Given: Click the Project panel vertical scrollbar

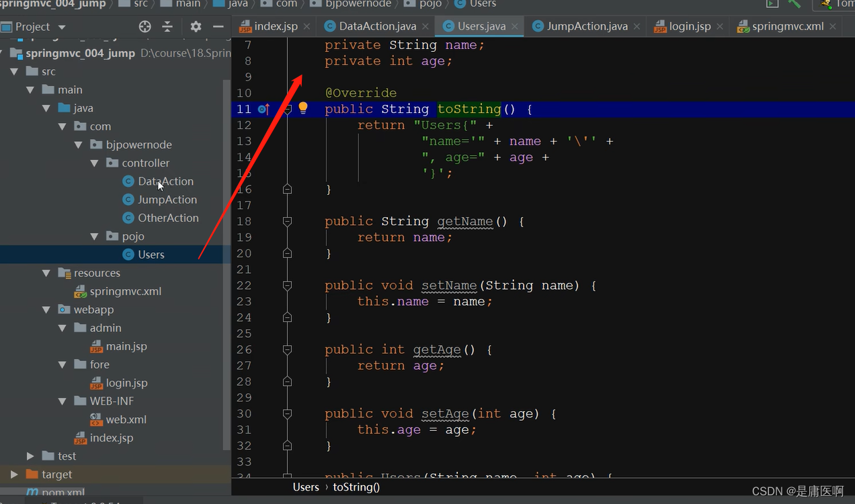Looking at the screenshot, I should point(227,265).
